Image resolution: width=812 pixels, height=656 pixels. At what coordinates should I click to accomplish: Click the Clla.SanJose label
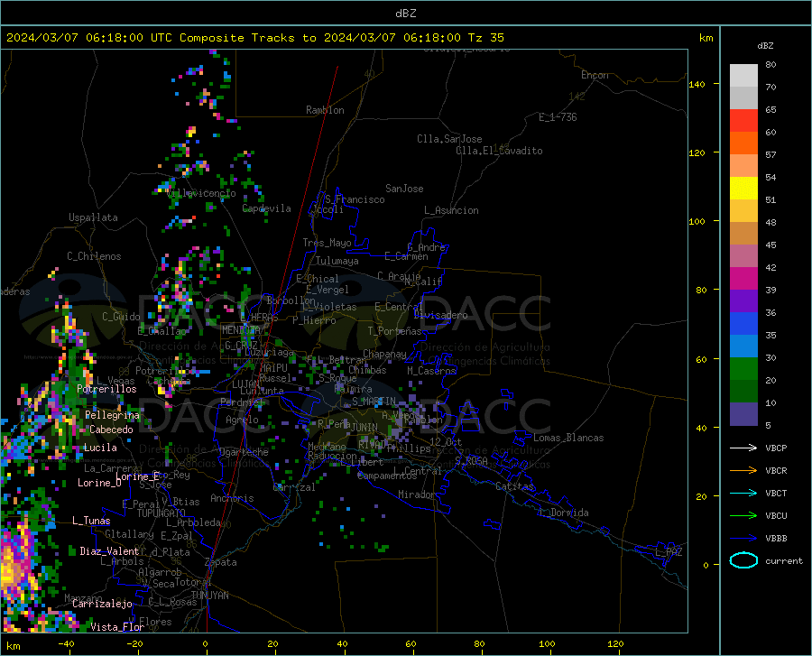pyautogui.click(x=449, y=139)
